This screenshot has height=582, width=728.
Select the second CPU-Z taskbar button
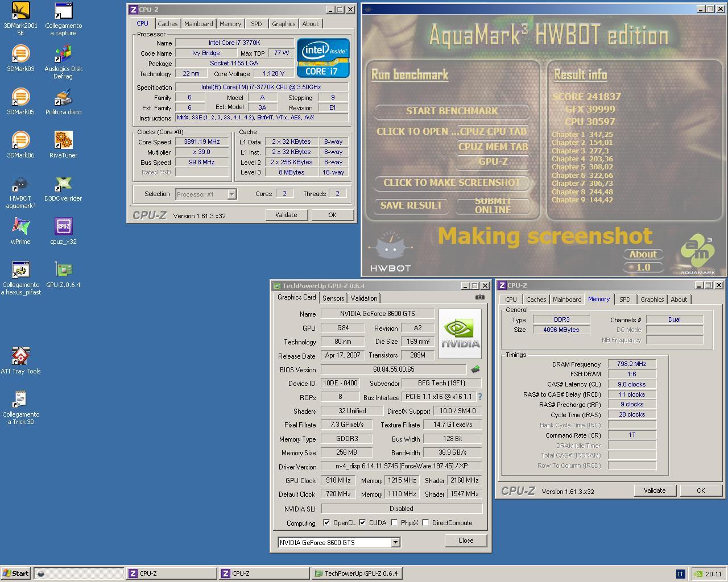(264, 573)
